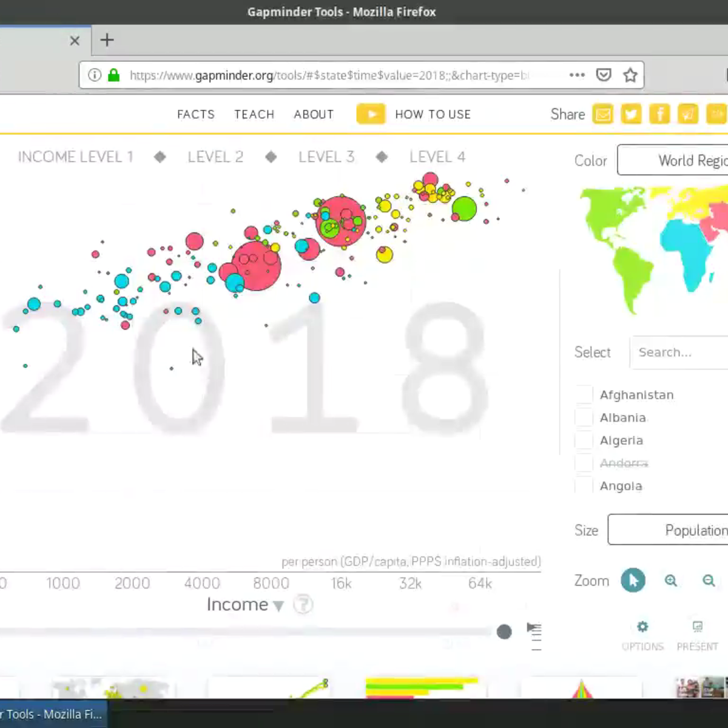Click the LEVEL 4 income label
This screenshot has width=728, height=728.
(x=437, y=157)
